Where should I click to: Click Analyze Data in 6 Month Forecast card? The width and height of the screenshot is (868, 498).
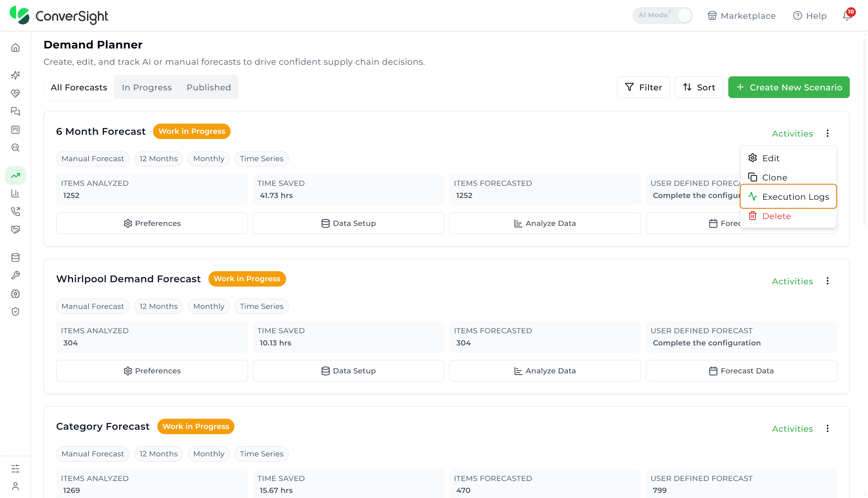coord(545,223)
